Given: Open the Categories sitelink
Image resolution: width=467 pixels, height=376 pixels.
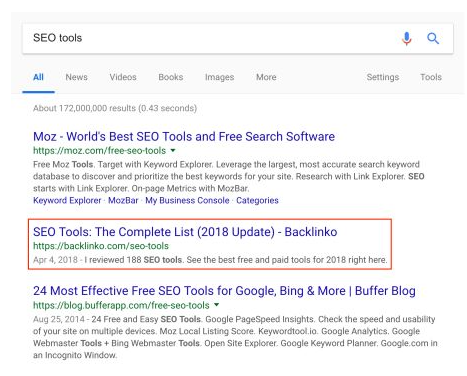Looking at the screenshot, I should pos(257,200).
